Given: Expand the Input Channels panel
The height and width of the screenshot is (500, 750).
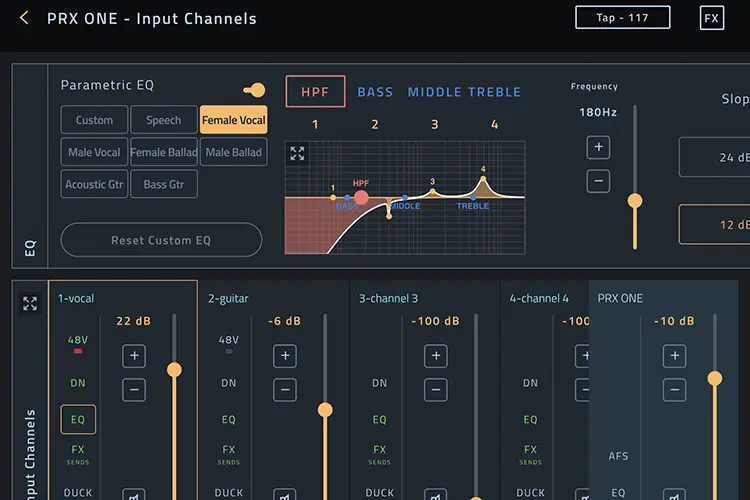Looking at the screenshot, I should (30, 303).
